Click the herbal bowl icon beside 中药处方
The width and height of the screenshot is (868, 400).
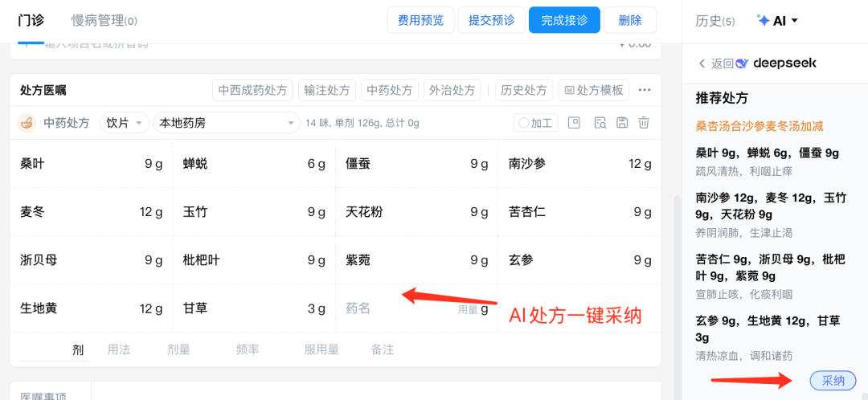pyautogui.click(x=26, y=123)
